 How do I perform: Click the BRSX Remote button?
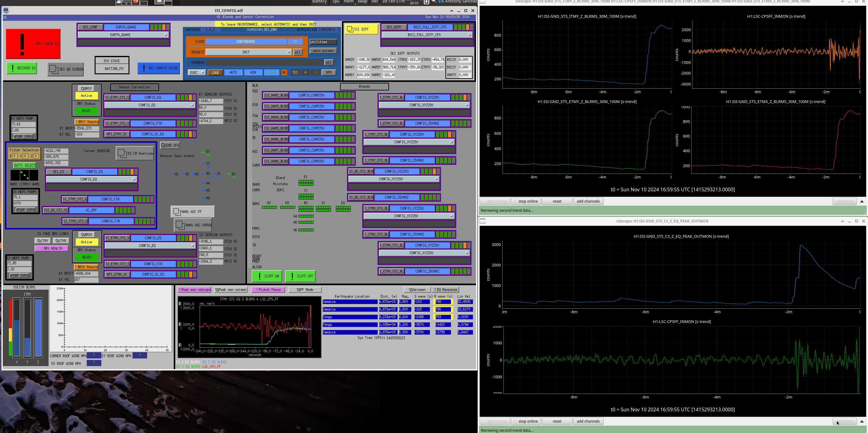click(x=86, y=267)
